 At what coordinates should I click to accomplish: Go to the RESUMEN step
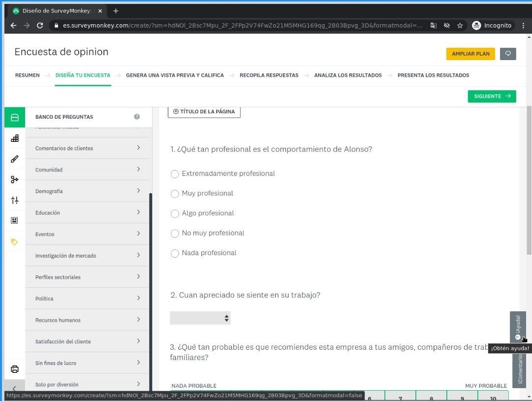click(x=27, y=75)
